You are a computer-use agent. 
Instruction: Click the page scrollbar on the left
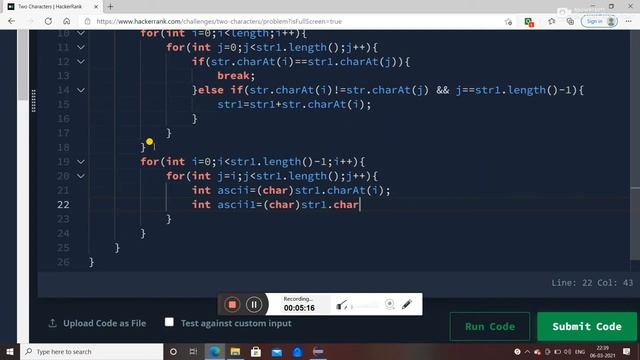tap(23, 65)
